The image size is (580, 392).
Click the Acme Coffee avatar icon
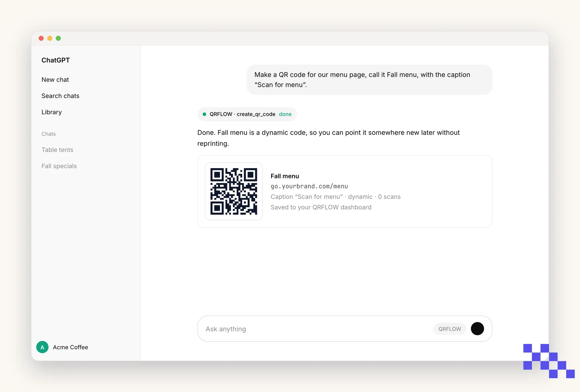pyautogui.click(x=42, y=347)
